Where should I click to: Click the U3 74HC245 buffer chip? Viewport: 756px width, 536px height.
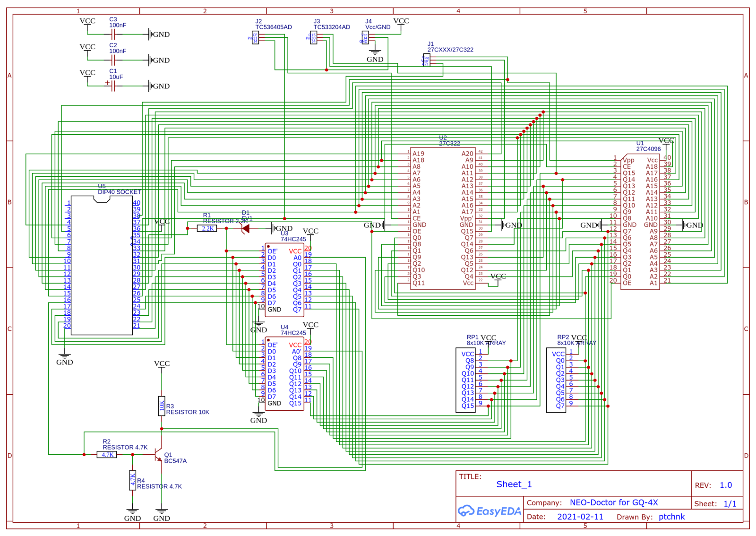284,280
